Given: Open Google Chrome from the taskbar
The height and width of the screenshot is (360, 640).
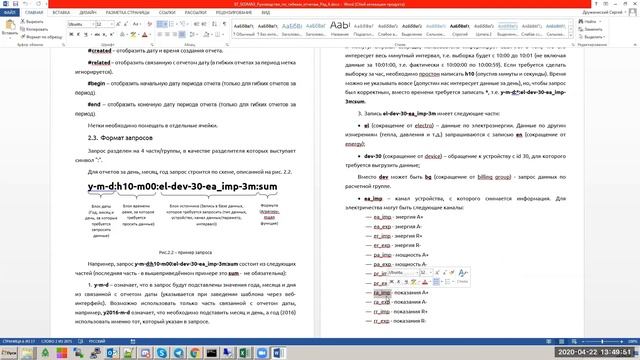Looking at the screenshot, I should (195, 353).
